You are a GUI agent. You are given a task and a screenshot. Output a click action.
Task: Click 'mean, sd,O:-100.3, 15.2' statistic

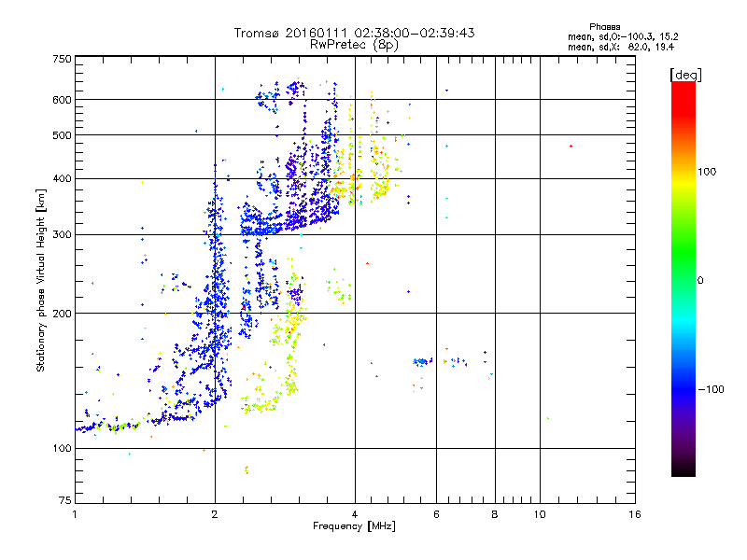click(623, 37)
